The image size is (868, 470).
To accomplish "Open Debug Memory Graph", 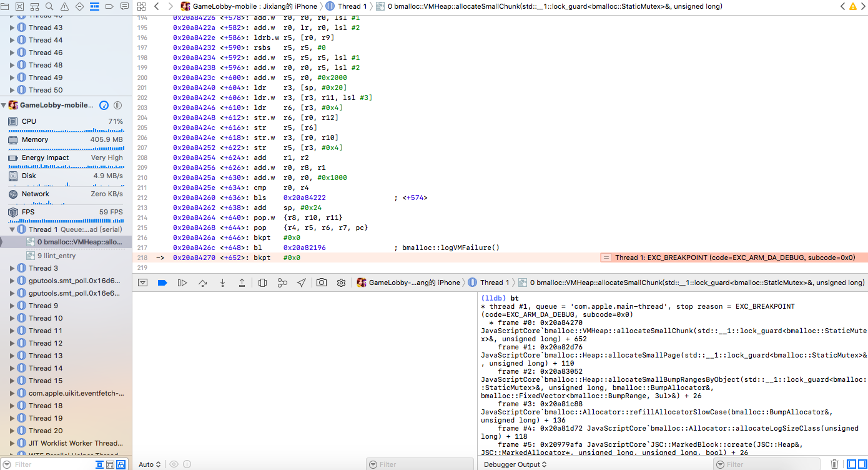I will pos(282,282).
